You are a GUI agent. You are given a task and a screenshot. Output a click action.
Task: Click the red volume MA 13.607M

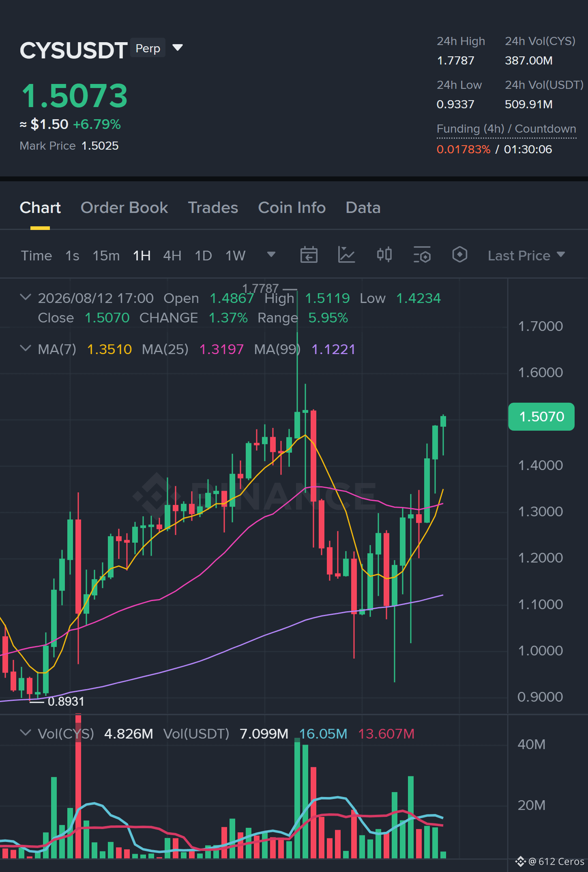386,734
